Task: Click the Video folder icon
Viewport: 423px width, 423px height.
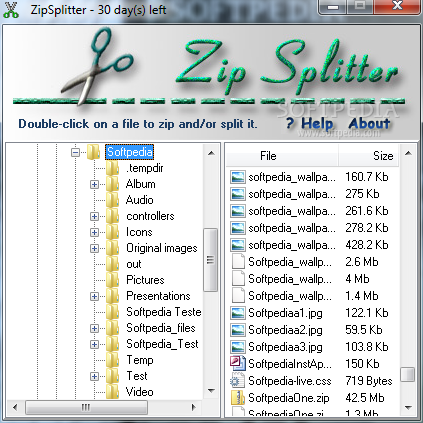Action: pos(112,392)
